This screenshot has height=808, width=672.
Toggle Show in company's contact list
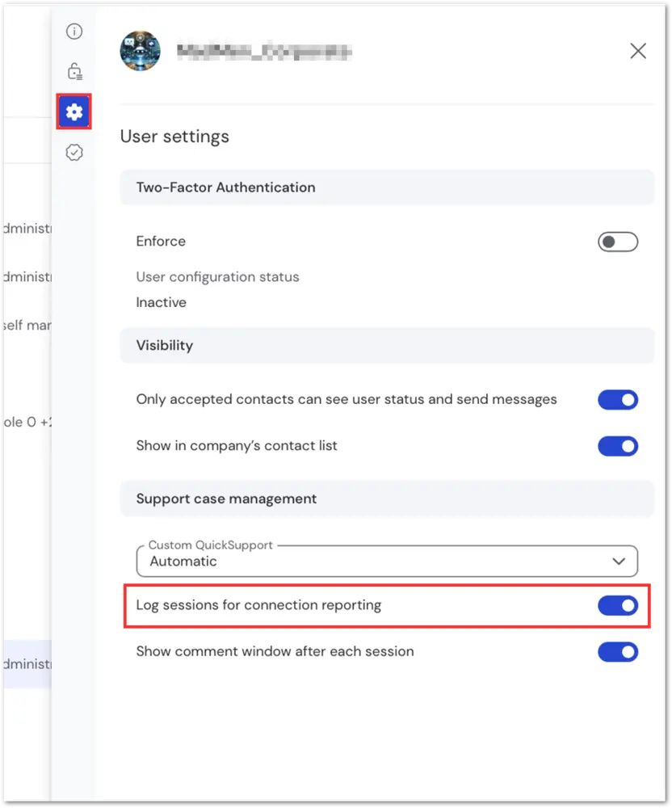pyautogui.click(x=617, y=446)
